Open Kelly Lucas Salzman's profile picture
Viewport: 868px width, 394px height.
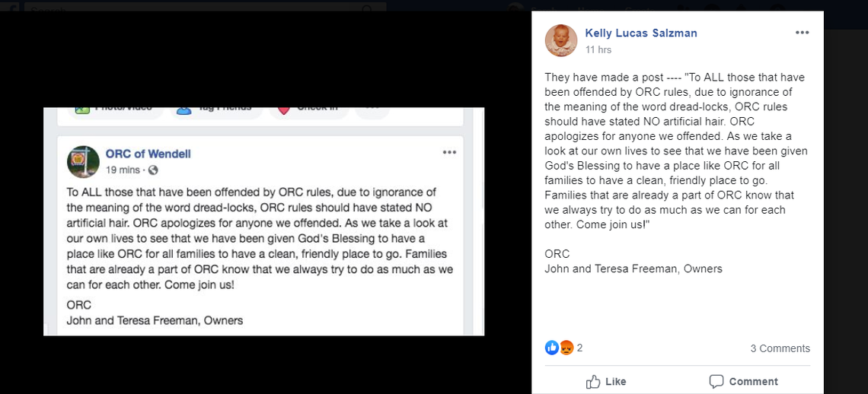coord(561,40)
